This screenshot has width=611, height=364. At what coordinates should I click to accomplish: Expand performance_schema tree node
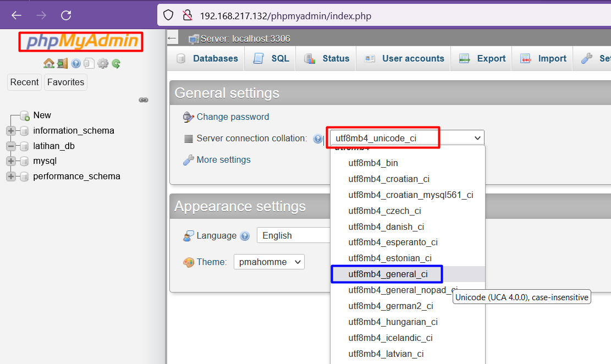pos(11,177)
